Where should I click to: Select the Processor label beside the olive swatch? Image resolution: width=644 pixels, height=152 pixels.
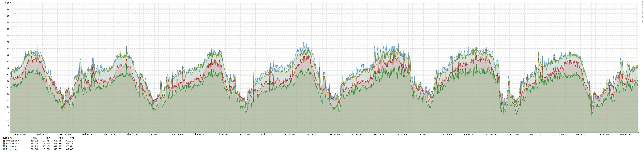pos(13,149)
